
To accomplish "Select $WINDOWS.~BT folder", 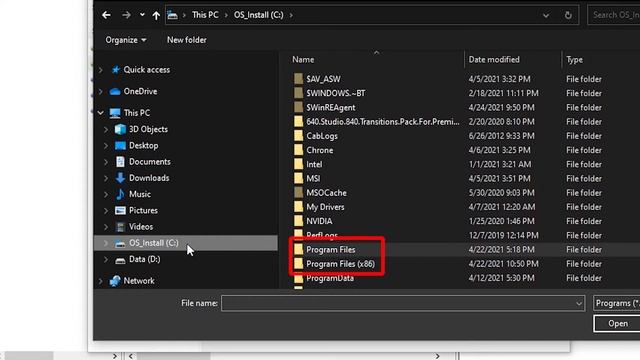I will [x=336, y=93].
